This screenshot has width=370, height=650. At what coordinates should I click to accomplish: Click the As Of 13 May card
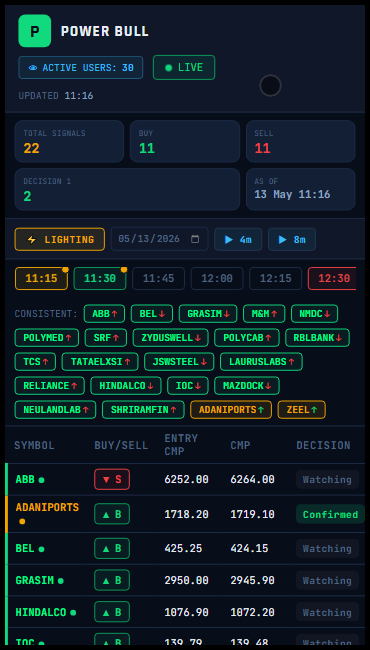point(300,189)
